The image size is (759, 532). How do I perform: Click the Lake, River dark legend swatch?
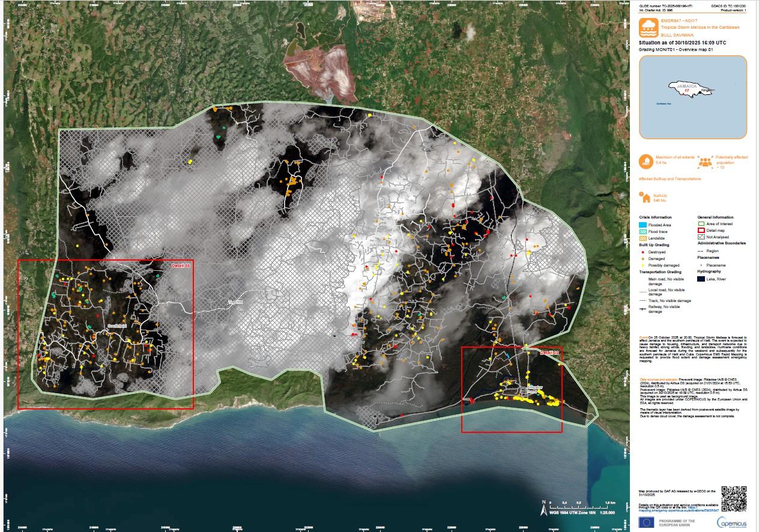coord(701,279)
